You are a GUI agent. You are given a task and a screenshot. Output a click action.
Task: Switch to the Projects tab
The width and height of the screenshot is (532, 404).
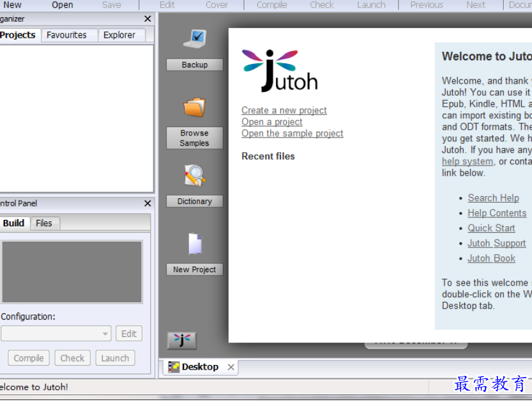pyautogui.click(x=19, y=35)
